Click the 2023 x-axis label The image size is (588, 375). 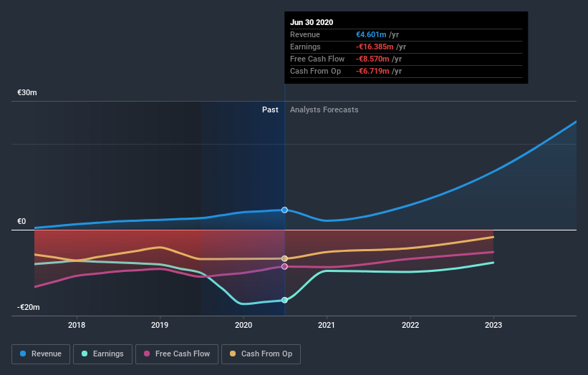(x=493, y=325)
